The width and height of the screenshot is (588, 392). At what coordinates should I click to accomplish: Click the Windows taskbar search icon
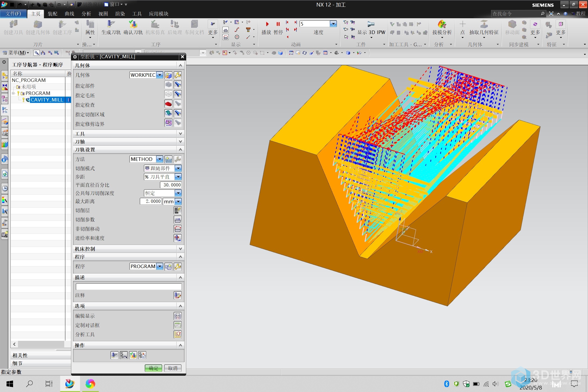[29, 384]
